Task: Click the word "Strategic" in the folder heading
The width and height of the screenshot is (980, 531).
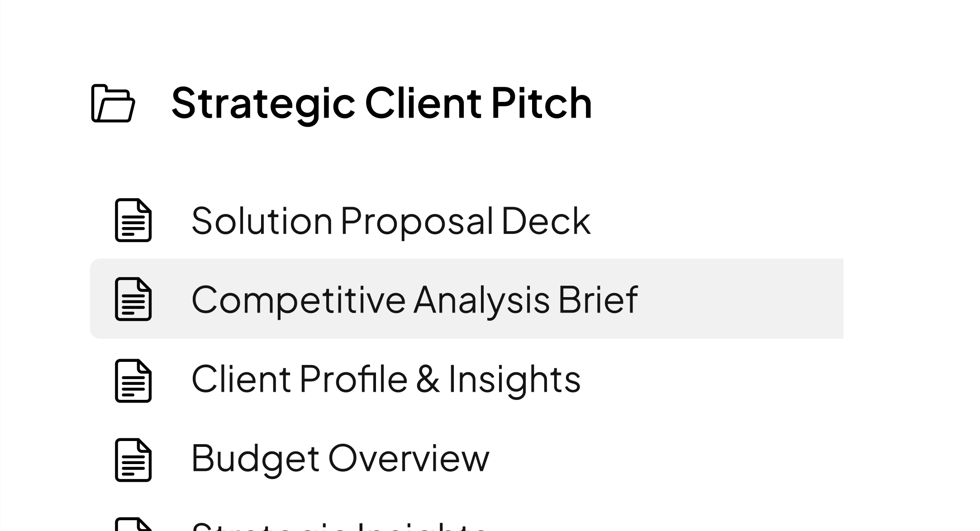Action: pyautogui.click(x=263, y=103)
